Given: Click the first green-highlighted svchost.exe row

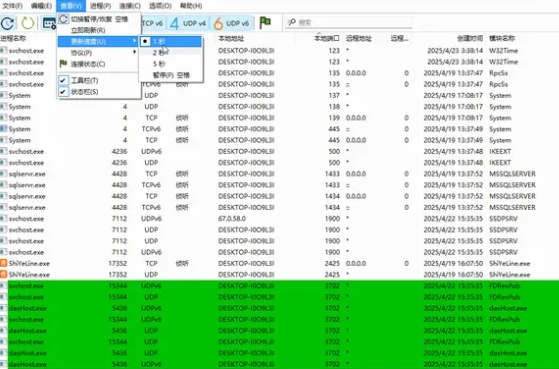Looking at the screenshot, I should click(280, 286).
